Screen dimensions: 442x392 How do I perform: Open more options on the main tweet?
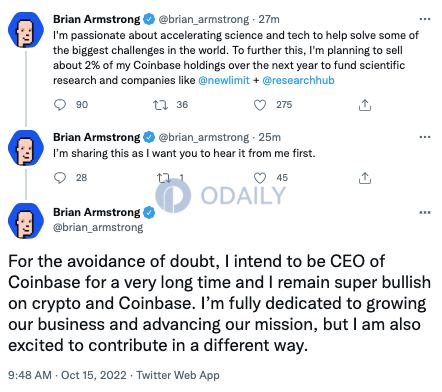click(x=425, y=212)
